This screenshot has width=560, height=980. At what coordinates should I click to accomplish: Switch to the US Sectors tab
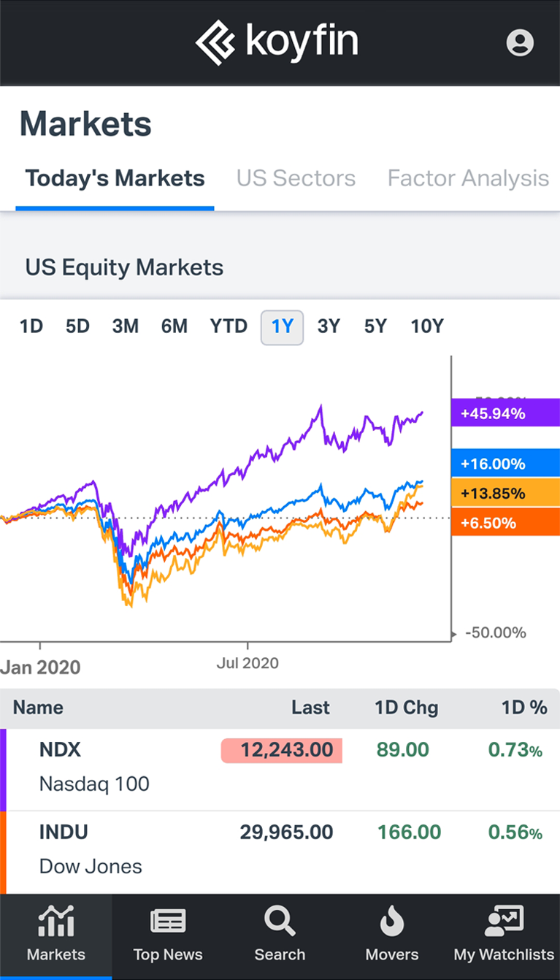[296, 179]
